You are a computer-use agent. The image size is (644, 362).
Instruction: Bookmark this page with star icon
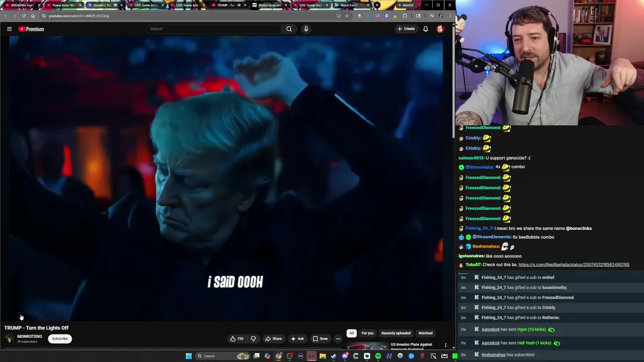pos(347,16)
